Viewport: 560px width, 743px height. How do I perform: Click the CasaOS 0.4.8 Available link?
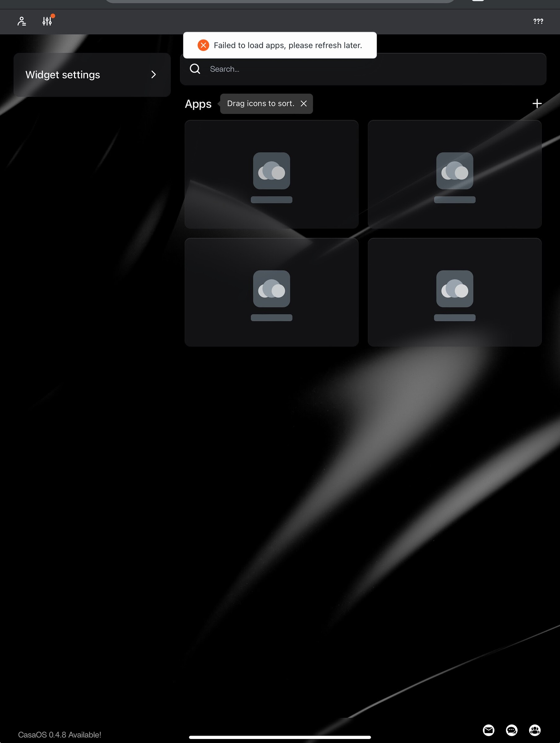[x=60, y=735]
